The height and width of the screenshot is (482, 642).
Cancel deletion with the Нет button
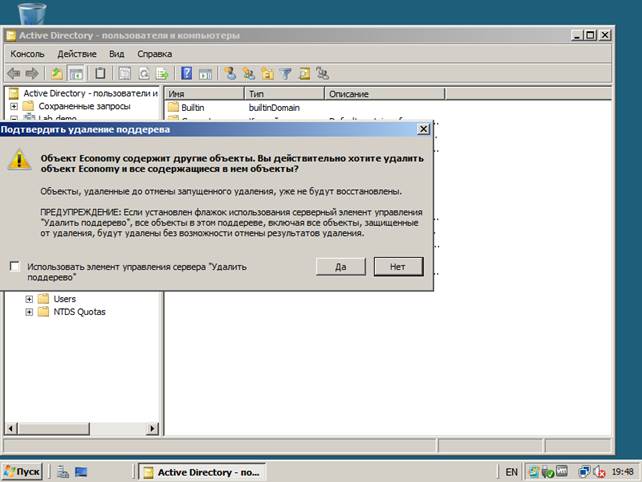pos(398,267)
